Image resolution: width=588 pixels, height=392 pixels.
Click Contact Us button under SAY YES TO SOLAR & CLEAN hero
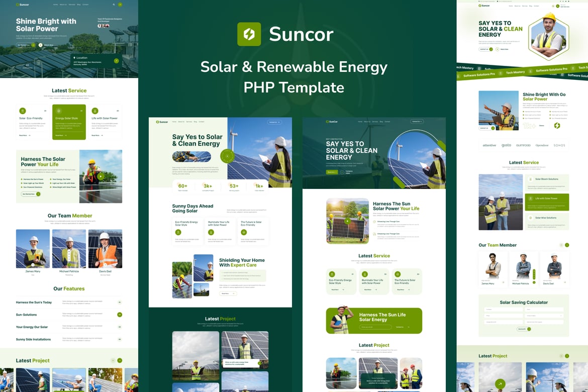coord(486,49)
